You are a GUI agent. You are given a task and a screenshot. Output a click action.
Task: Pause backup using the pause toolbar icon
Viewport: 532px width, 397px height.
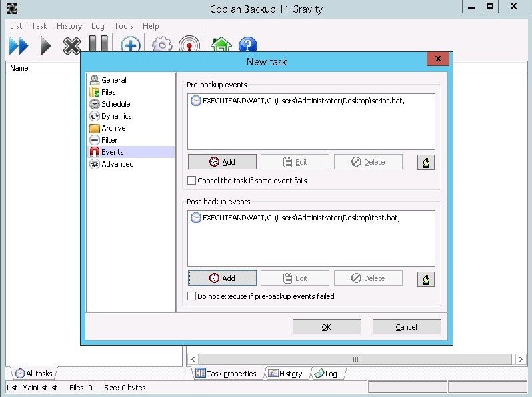coord(99,43)
